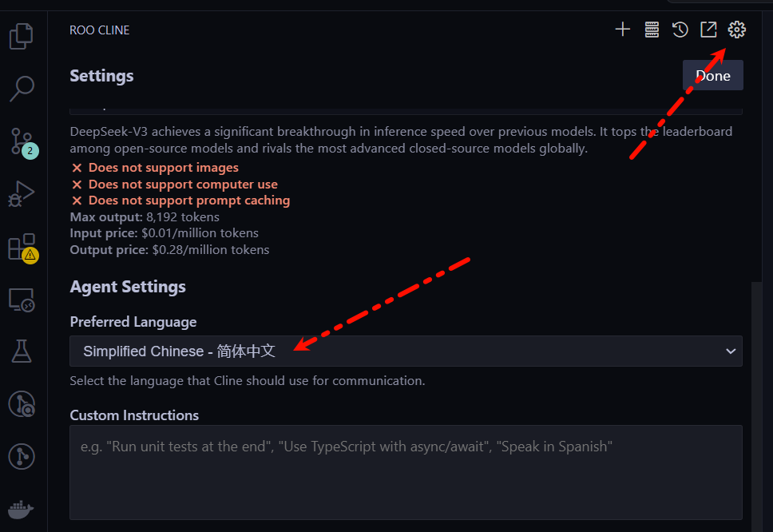Show task history clock icon
The image size is (773, 532).
tap(680, 30)
